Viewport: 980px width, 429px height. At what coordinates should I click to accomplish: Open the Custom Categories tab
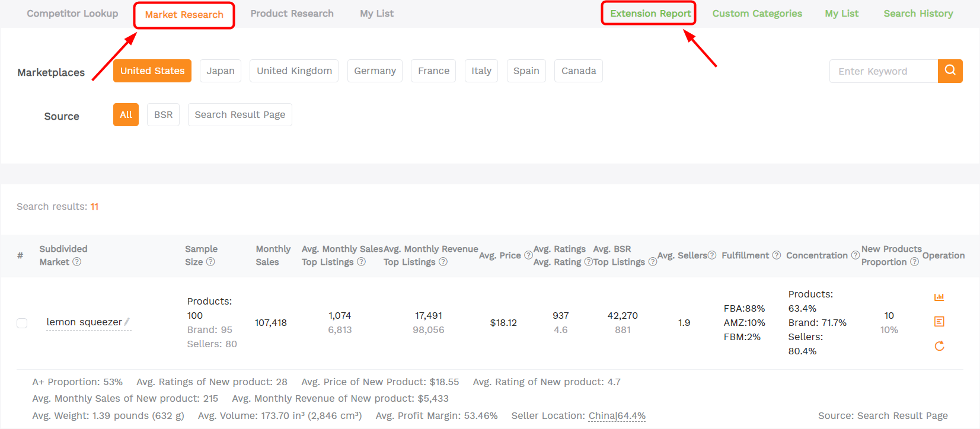[756, 14]
